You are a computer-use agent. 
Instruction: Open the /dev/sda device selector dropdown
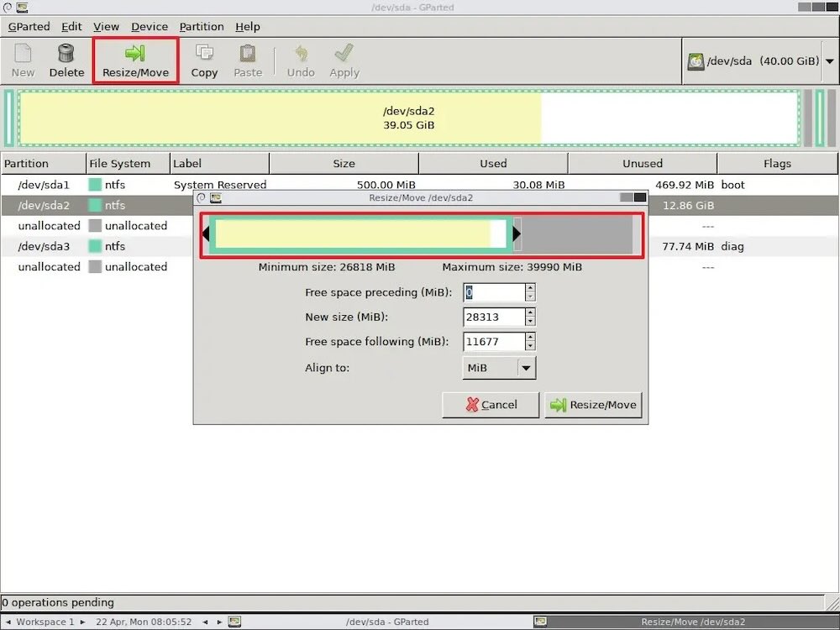click(x=829, y=61)
